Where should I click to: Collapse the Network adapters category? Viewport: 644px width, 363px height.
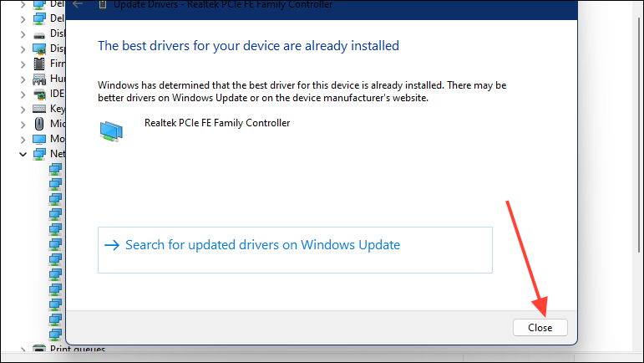[23, 154]
